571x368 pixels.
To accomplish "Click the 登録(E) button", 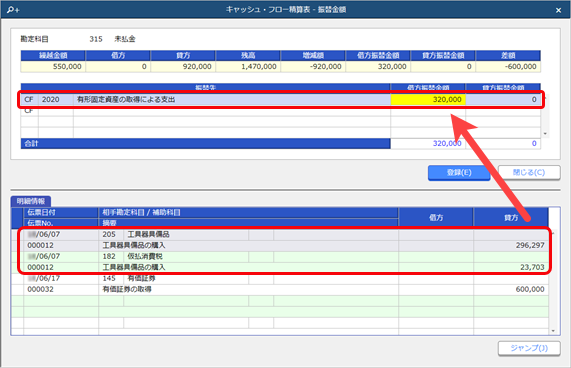I will point(459,173).
